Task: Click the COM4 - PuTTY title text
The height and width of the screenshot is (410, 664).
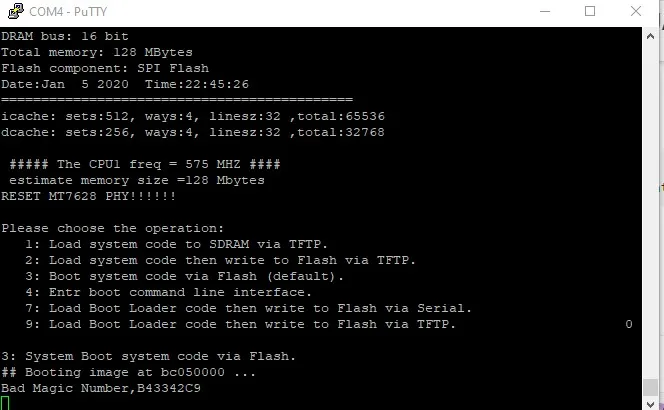Action: [x=68, y=11]
